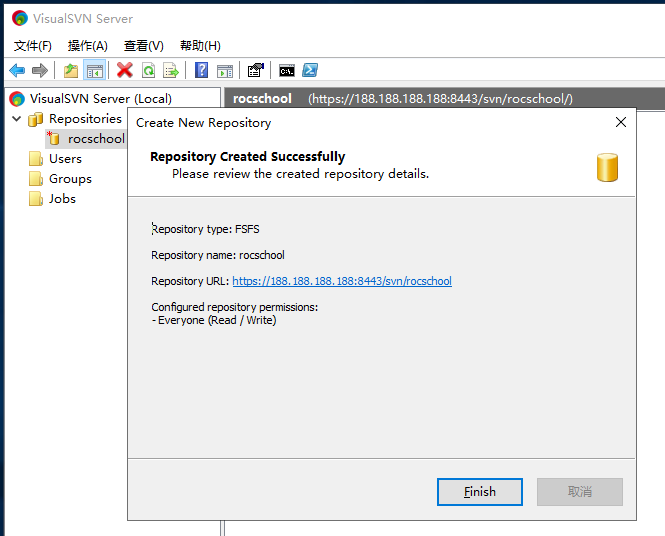Select the Jobs folder node
Viewport: 665px width, 536px height.
tap(62, 198)
